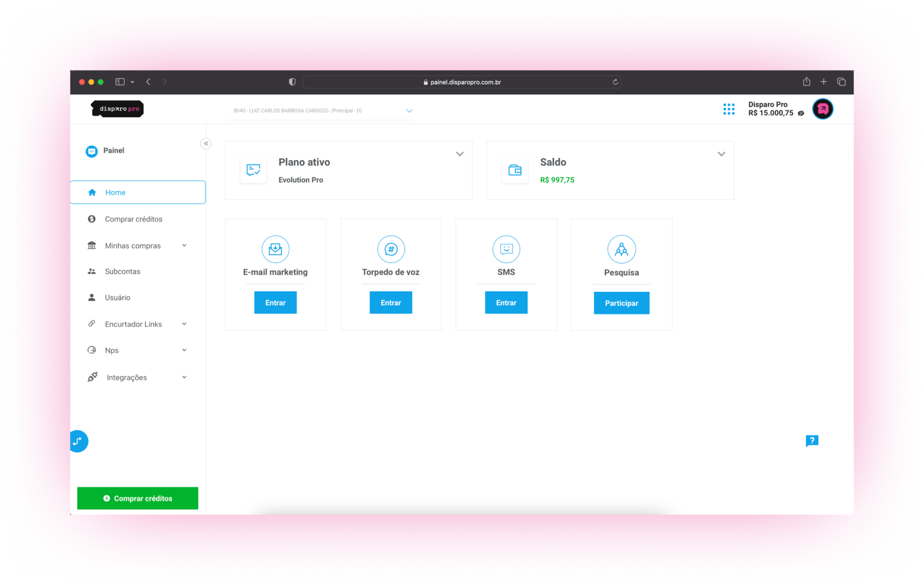Click the E-mail marketing envelope icon
Image resolution: width=924 pixels, height=585 pixels.
click(275, 249)
